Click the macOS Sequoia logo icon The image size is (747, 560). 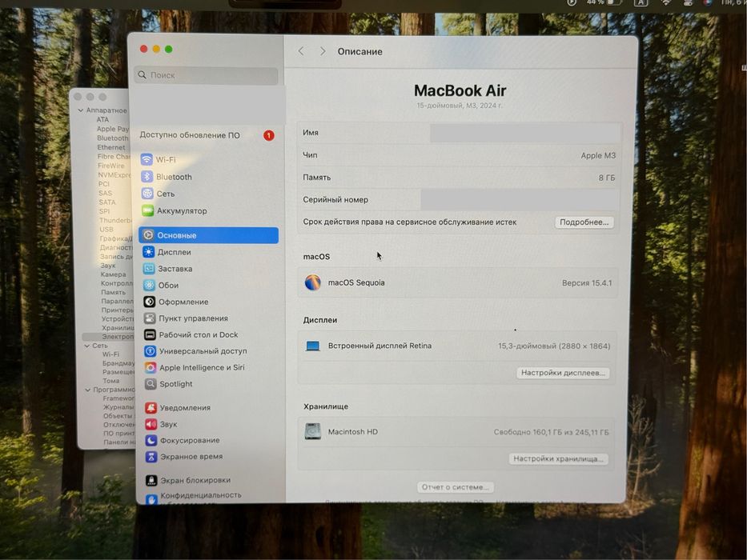pos(312,282)
